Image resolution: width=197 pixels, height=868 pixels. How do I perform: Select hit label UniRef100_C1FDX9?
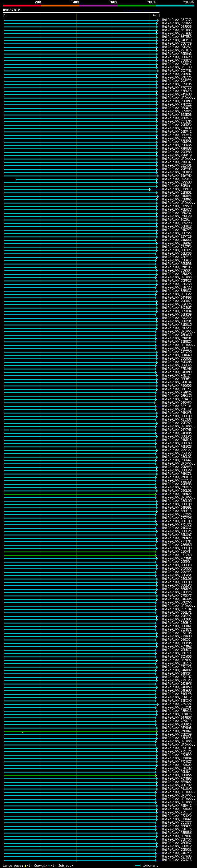tap(177, 172)
